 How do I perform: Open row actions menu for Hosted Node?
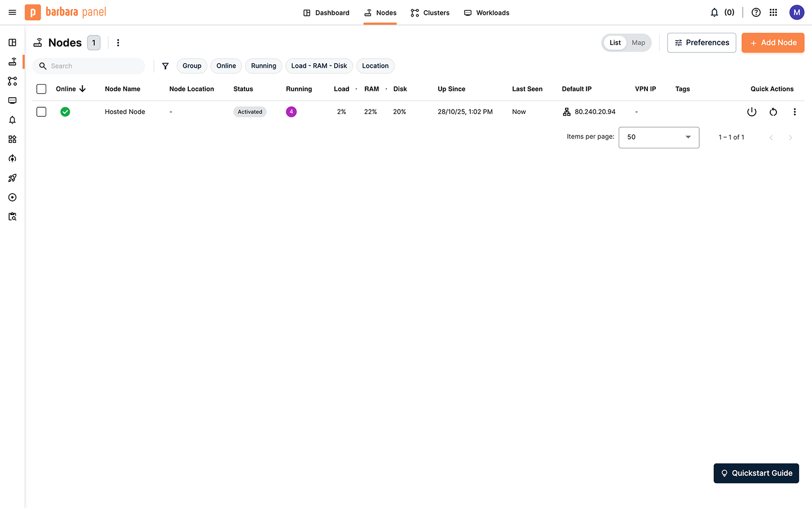tap(795, 112)
